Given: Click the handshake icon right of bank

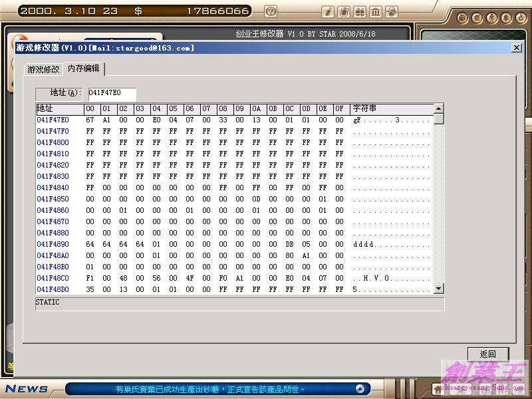Looking at the screenshot, I should click(x=392, y=11).
